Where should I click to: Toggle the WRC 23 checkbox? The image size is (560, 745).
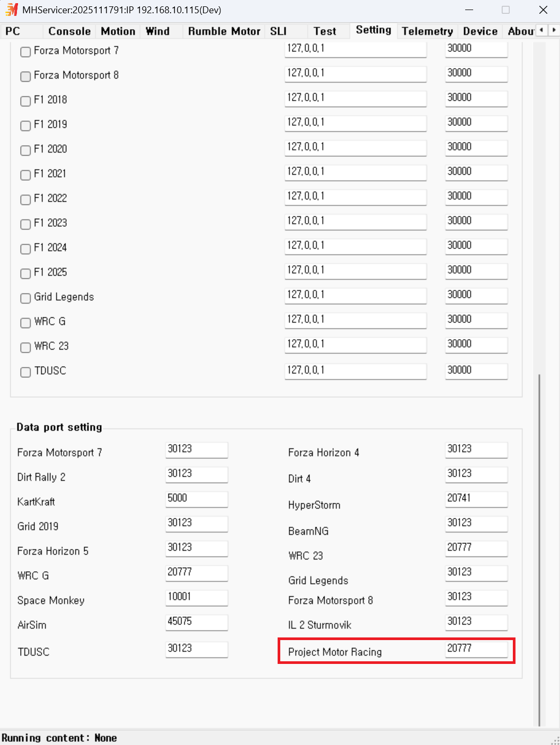pos(25,348)
